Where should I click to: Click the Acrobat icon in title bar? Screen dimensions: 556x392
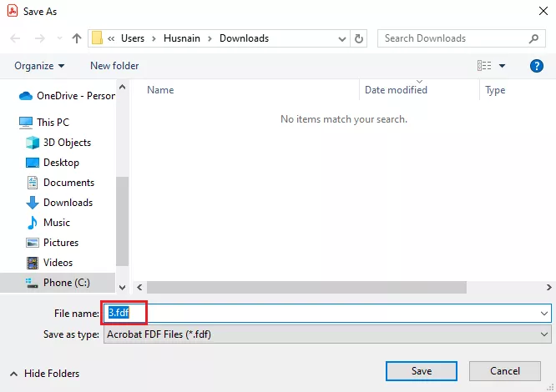tap(13, 11)
